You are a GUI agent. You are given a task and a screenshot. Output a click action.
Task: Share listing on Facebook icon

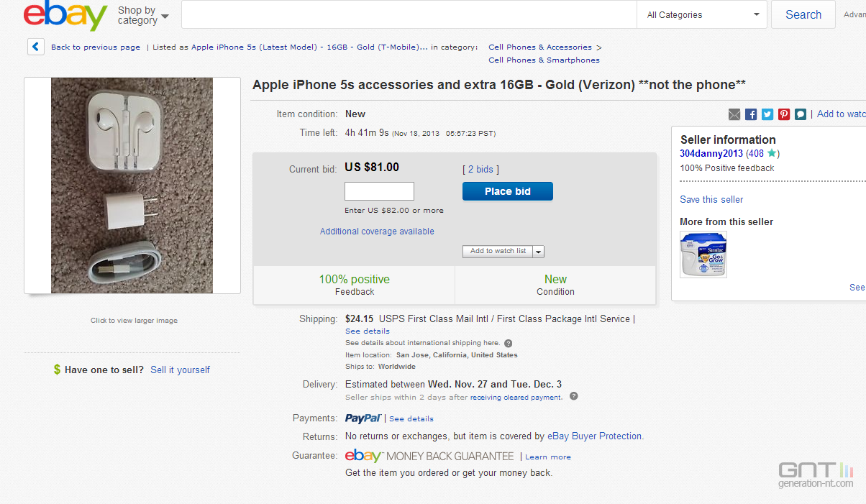(x=751, y=114)
